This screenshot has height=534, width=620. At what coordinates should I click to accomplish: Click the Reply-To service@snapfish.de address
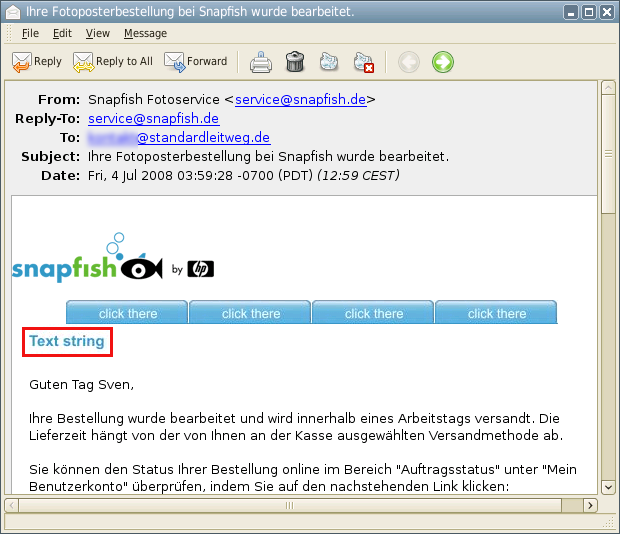(153, 118)
